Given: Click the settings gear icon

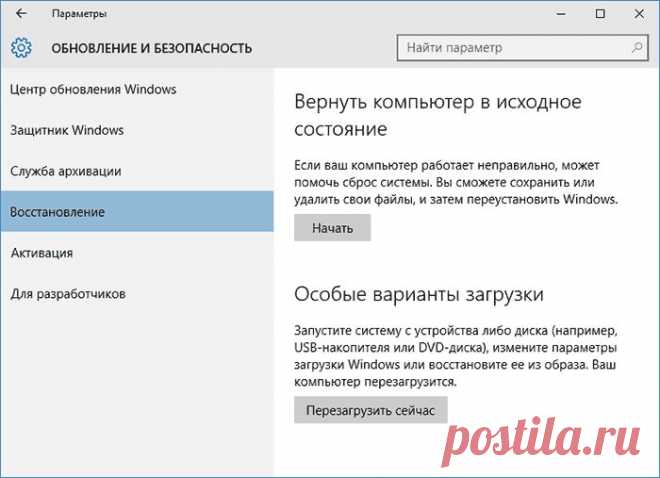Looking at the screenshot, I should 21,48.
